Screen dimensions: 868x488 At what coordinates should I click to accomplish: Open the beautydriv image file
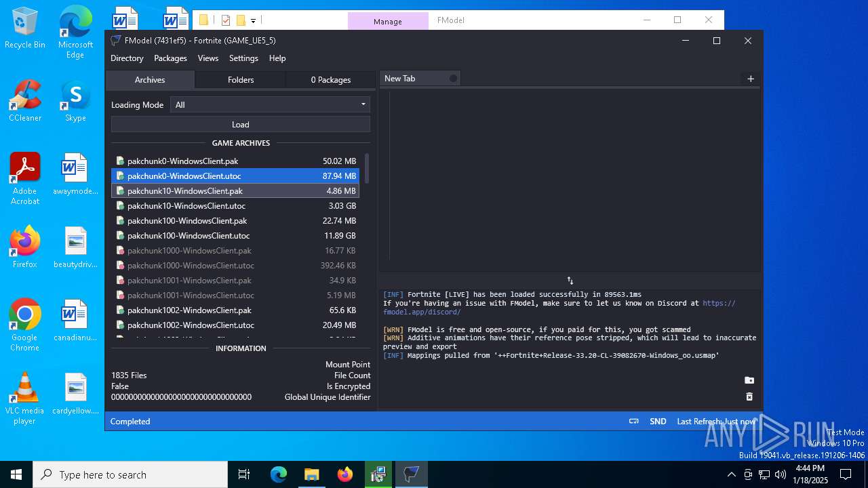tap(75, 247)
